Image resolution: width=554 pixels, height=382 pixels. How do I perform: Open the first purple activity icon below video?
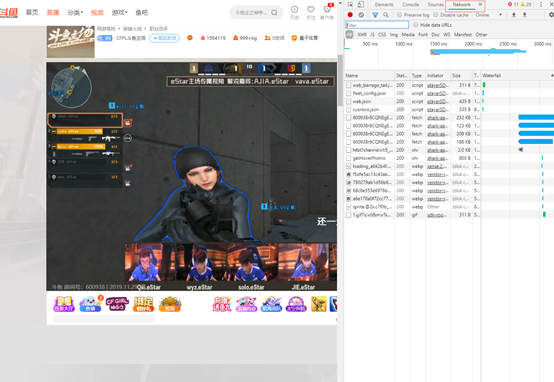64,304
